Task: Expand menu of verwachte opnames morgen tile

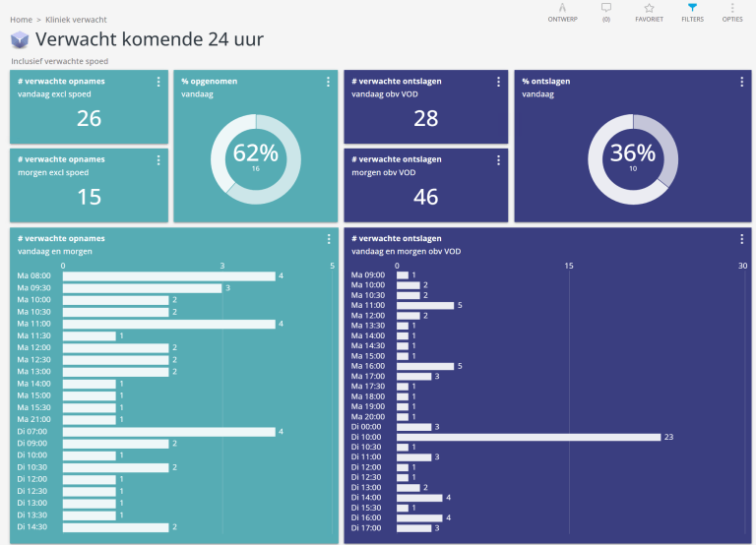Action: 158,160
